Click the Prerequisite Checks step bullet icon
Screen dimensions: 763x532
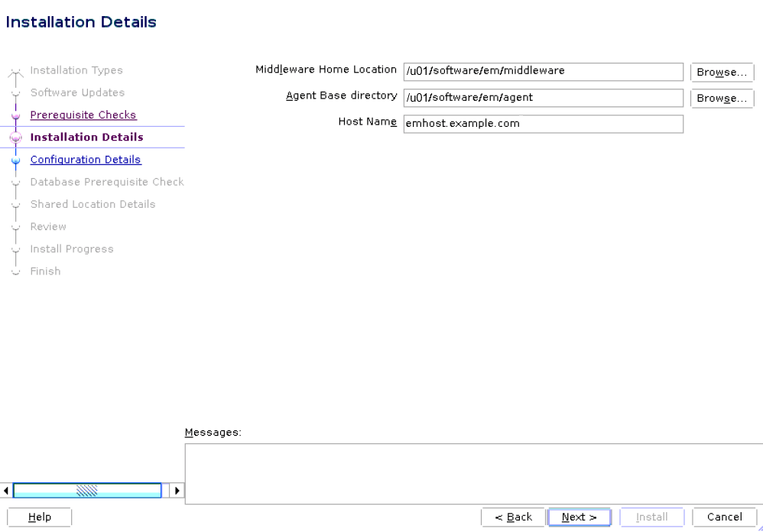(15, 115)
